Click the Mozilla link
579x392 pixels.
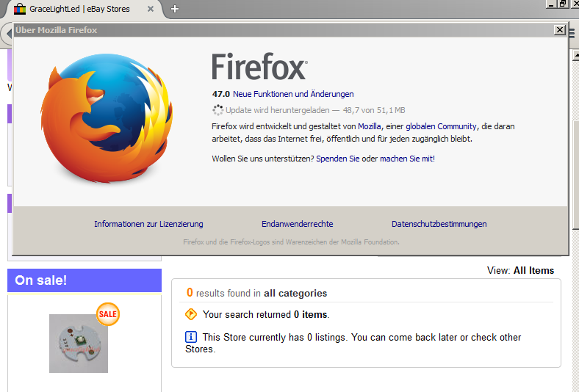[x=370, y=126]
